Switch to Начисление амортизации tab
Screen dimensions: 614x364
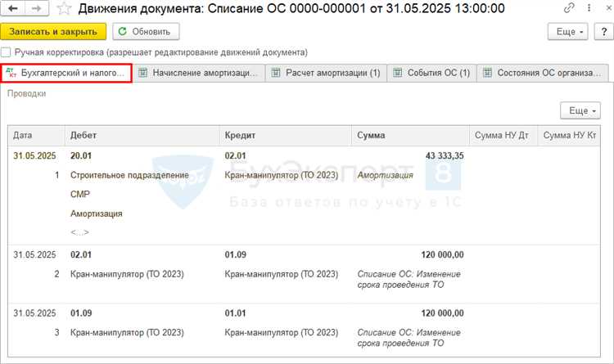click(199, 73)
